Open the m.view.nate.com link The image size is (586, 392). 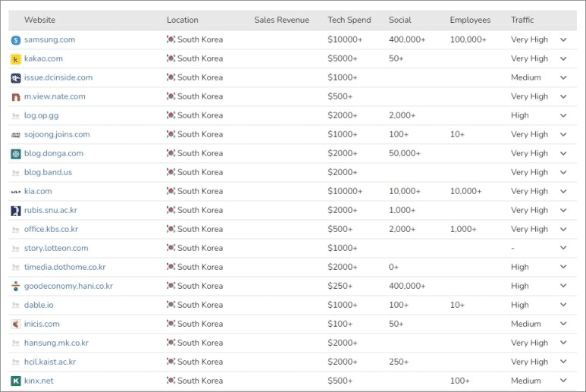(55, 96)
